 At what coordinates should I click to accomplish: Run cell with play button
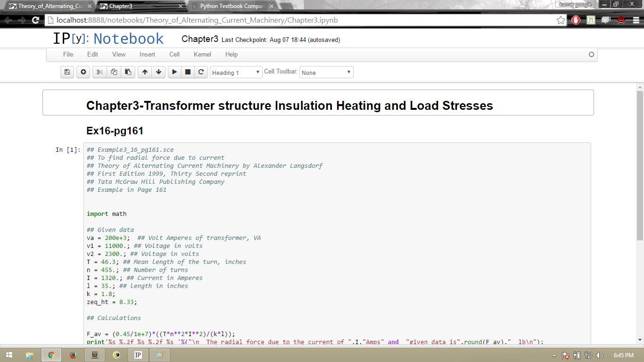174,72
